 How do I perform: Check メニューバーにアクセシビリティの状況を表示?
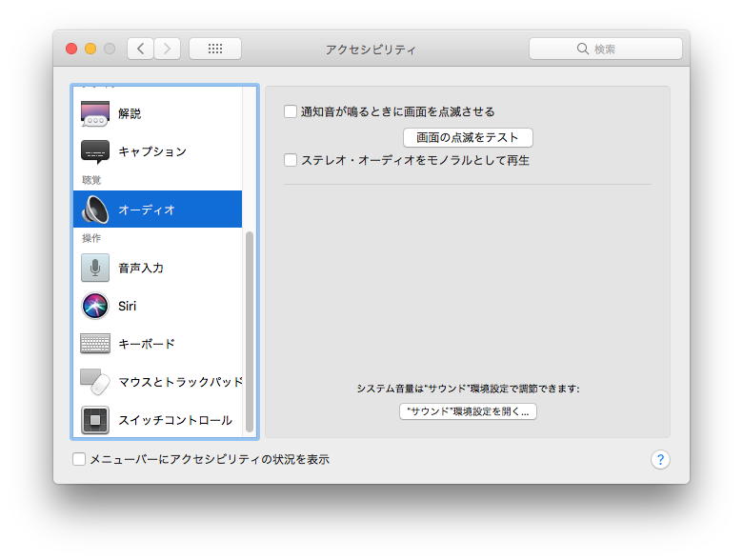(x=79, y=459)
